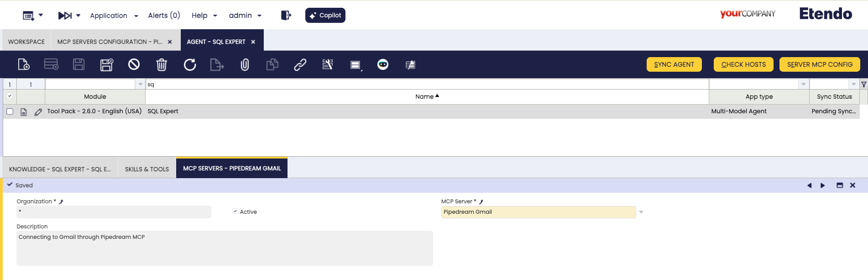Clone the record with the copy icon

coord(272,65)
